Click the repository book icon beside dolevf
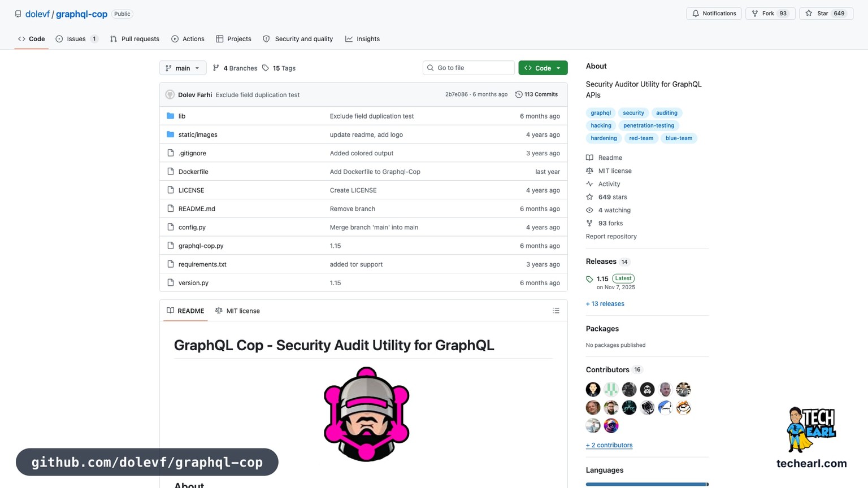The height and width of the screenshot is (488, 868). [18, 14]
